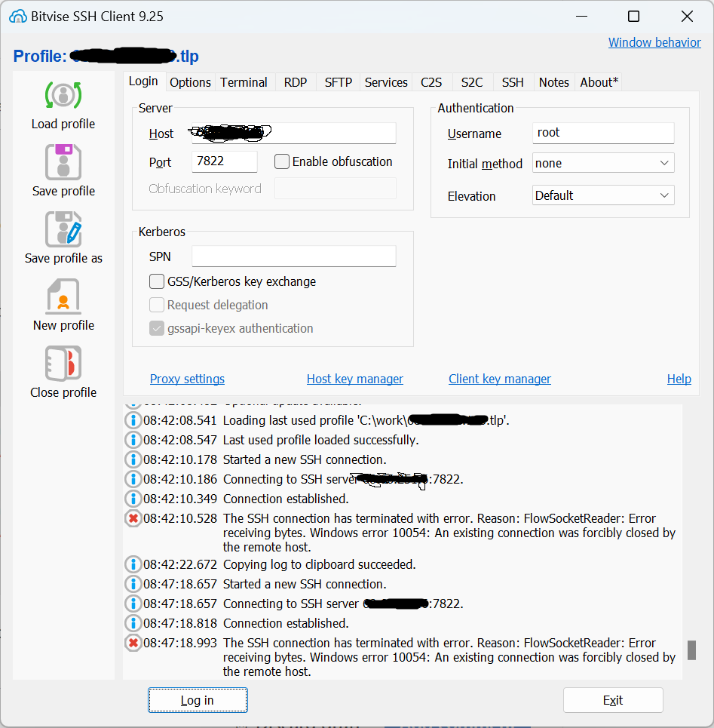Click info icon beside 08:47:18.657 Connecting to SSH server
714x728 pixels.
tap(133, 603)
